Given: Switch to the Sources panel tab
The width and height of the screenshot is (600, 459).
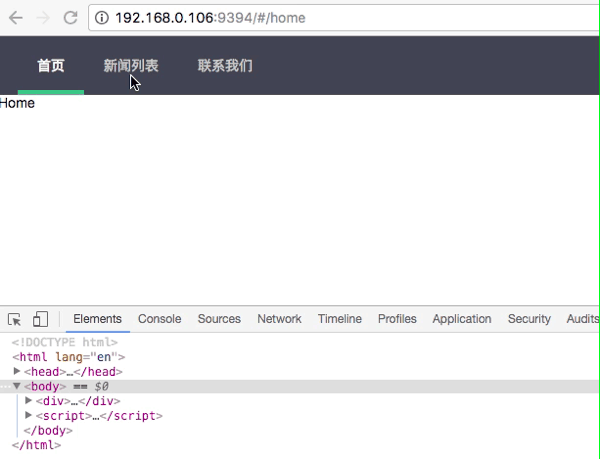Looking at the screenshot, I should pos(219,319).
